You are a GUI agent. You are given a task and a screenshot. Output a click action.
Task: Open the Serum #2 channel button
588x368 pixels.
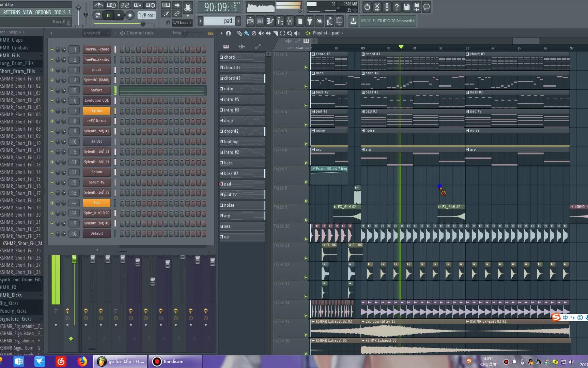click(x=97, y=182)
